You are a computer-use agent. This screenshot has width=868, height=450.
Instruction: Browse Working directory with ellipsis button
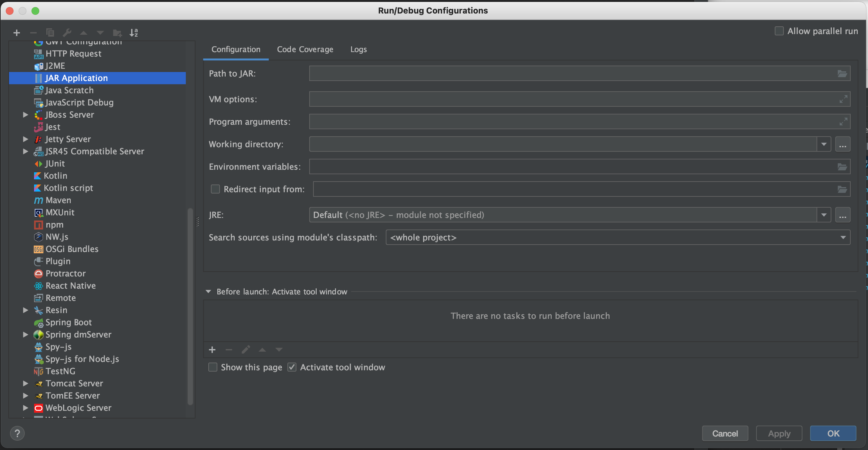tap(843, 144)
